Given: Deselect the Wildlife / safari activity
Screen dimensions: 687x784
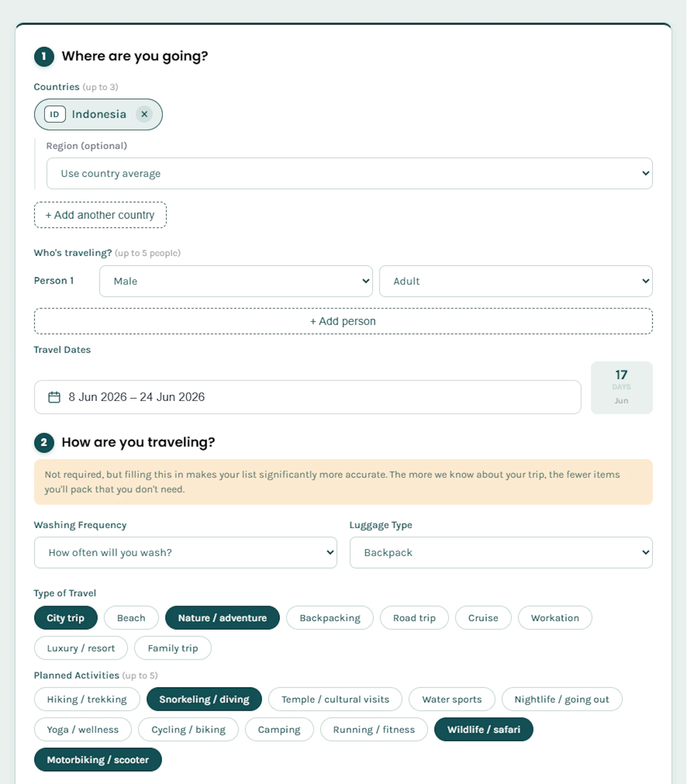Looking at the screenshot, I should tap(483, 729).
